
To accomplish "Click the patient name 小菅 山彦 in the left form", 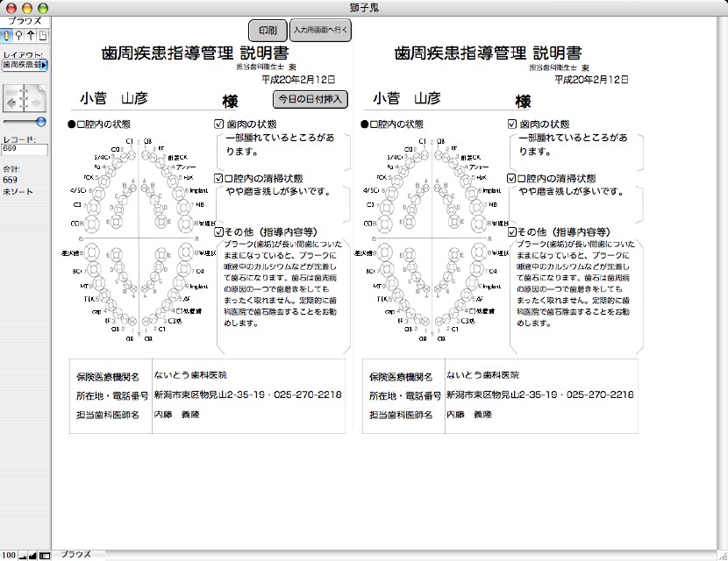I will [x=114, y=98].
